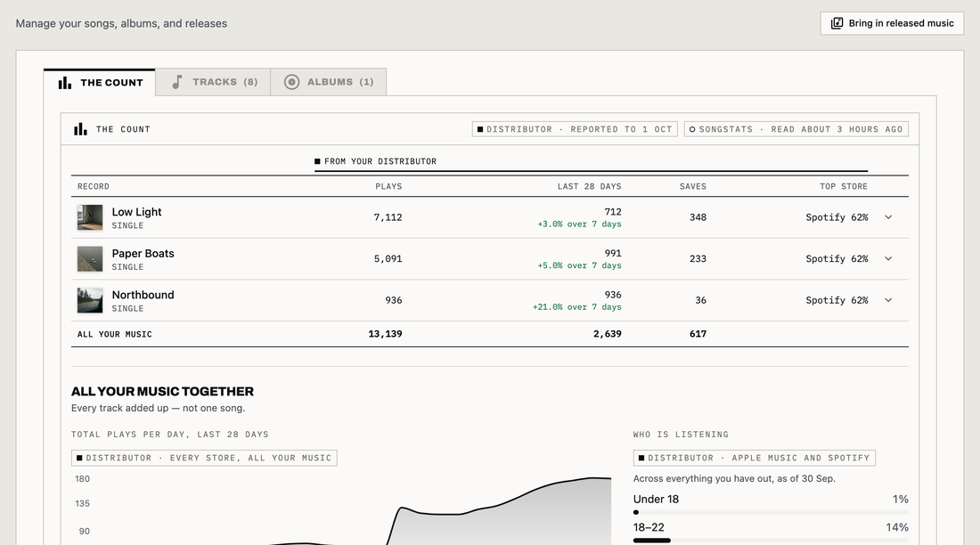Click Spotify 62% in Low Light row
Viewport: 980px width, 545px height.
click(x=837, y=217)
